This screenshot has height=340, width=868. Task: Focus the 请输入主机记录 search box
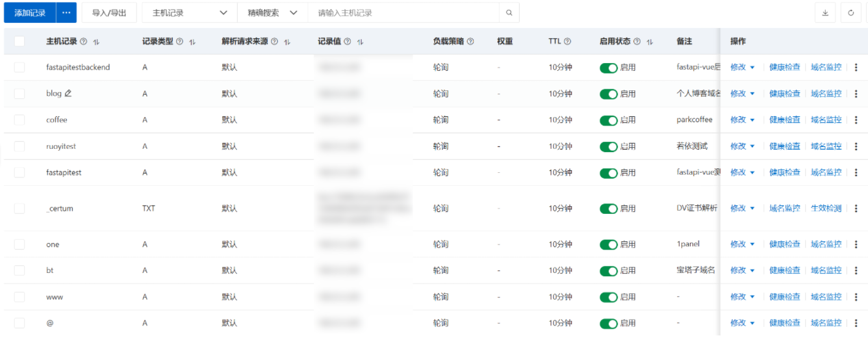click(405, 13)
